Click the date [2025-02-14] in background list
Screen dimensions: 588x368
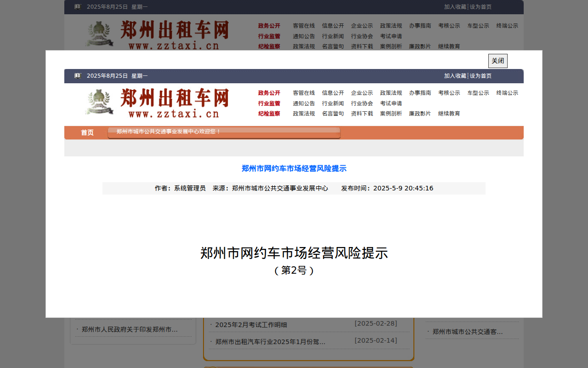coord(376,340)
